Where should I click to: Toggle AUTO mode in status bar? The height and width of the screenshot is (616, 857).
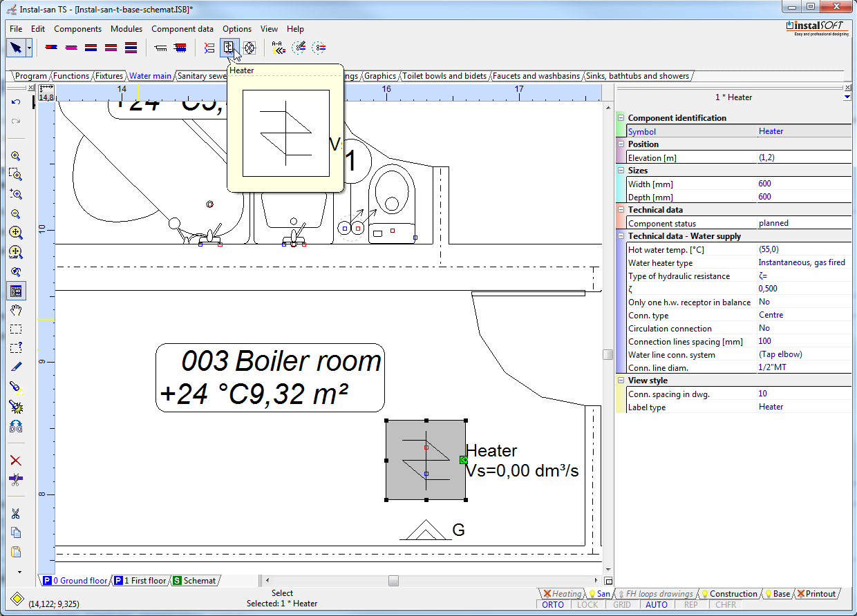click(657, 605)
